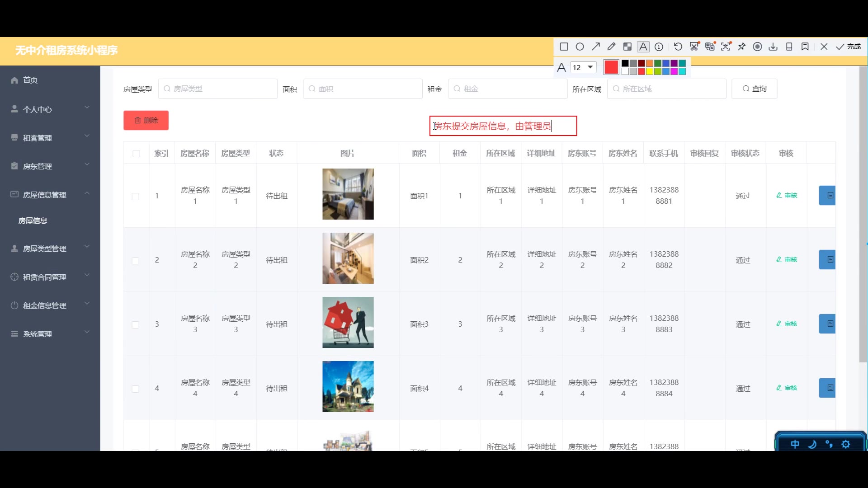Select the pencil drawing tool
Viewport: 868px width, 488px height.
pos(611,47)
